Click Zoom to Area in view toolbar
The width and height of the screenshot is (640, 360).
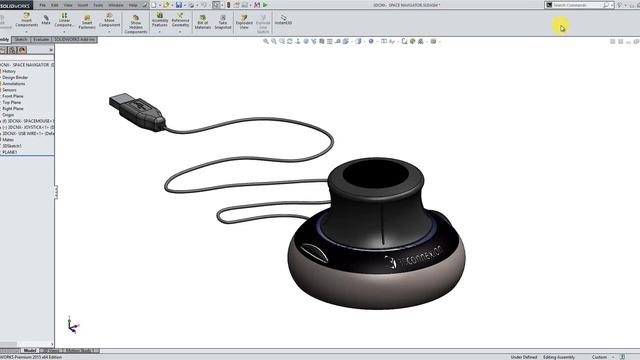click(x=274, y=41)
